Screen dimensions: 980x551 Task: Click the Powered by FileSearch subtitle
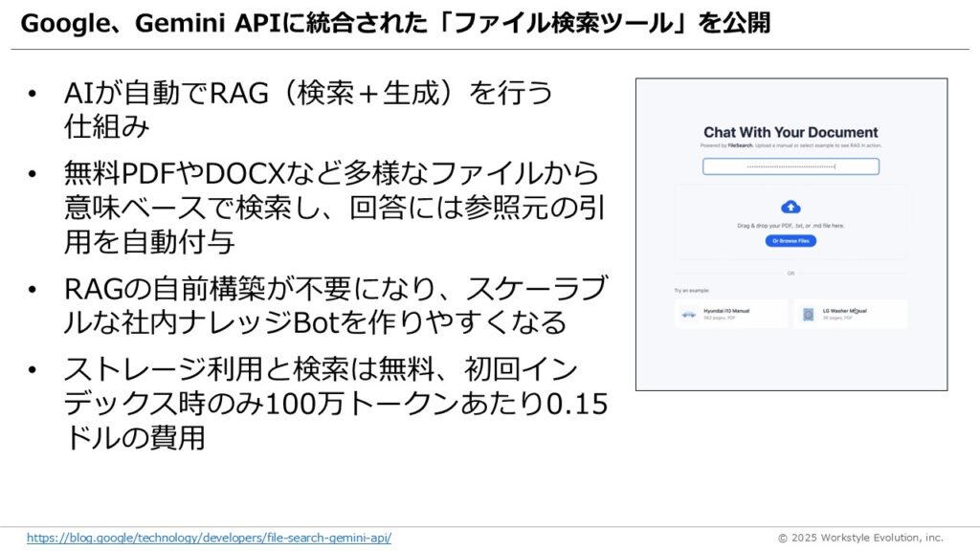[791, 145]
